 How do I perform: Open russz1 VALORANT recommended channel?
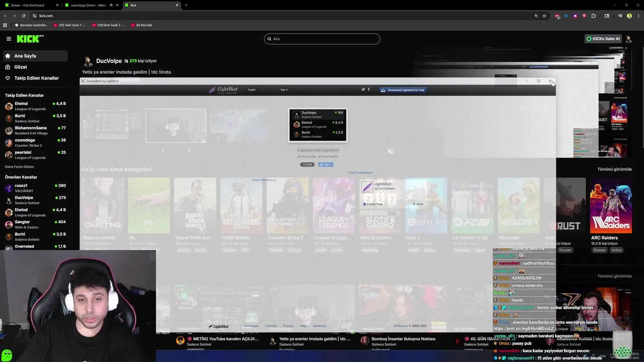pos(35,188)
